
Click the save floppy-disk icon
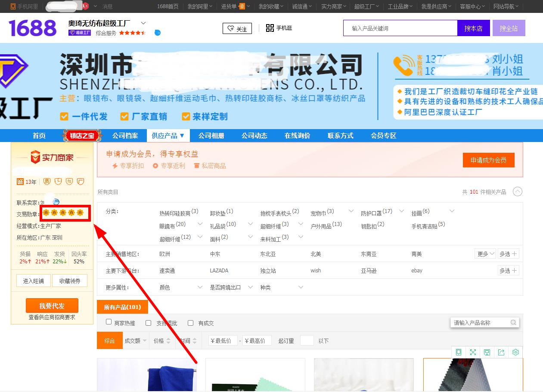(487, 352)
